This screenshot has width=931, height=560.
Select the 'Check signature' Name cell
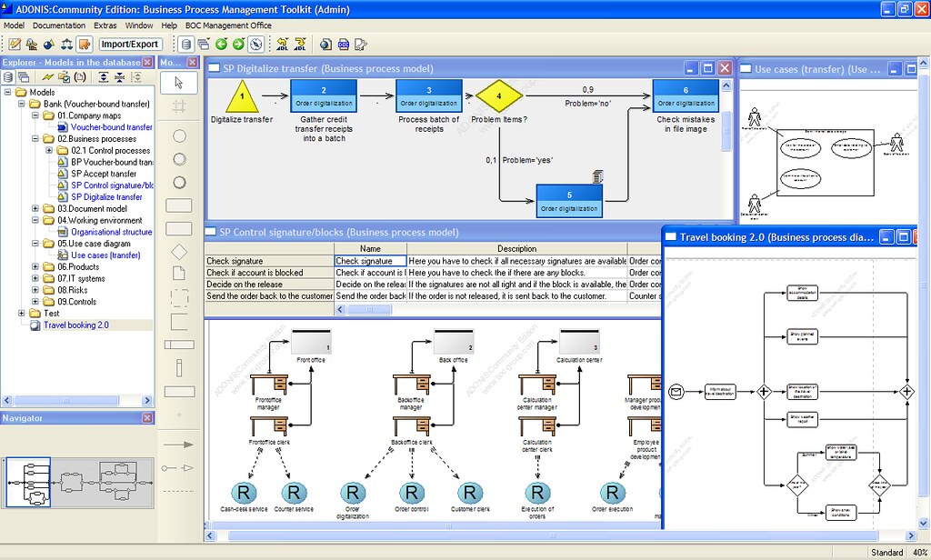pos(371,261)
